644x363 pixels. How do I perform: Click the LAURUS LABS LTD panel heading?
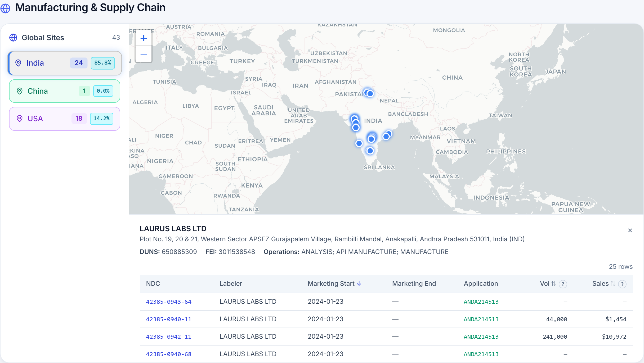(x=173, y=229)
